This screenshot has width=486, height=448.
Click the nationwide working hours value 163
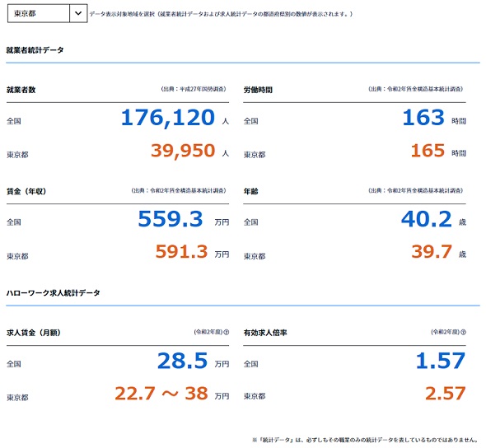423,118
